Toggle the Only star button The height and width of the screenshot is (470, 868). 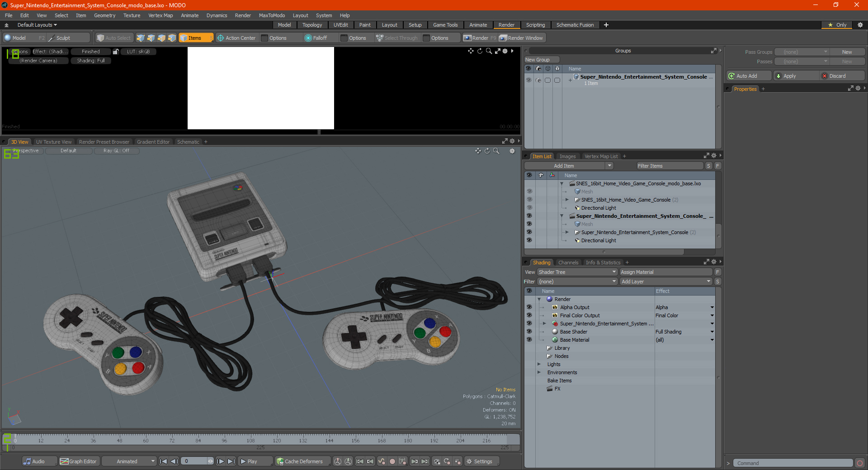[x=837, y=25]
